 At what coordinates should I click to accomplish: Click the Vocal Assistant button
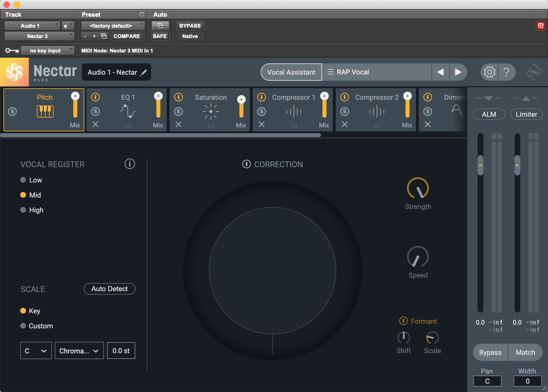click(x=291, y=72)
